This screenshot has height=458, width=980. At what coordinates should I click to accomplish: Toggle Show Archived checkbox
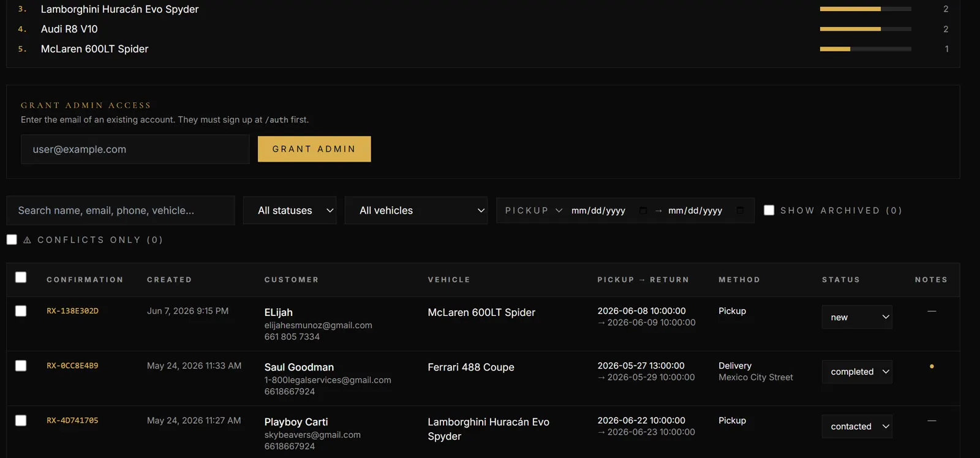(769, 210)
